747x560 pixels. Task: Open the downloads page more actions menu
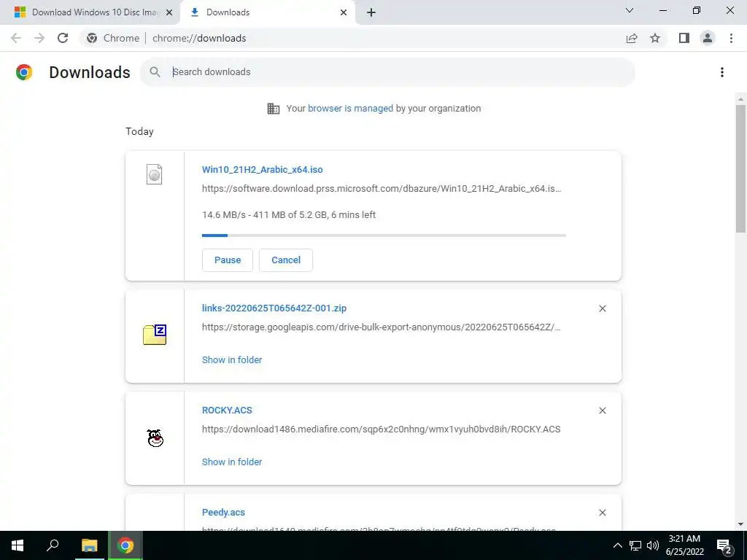tap(722, 72)
